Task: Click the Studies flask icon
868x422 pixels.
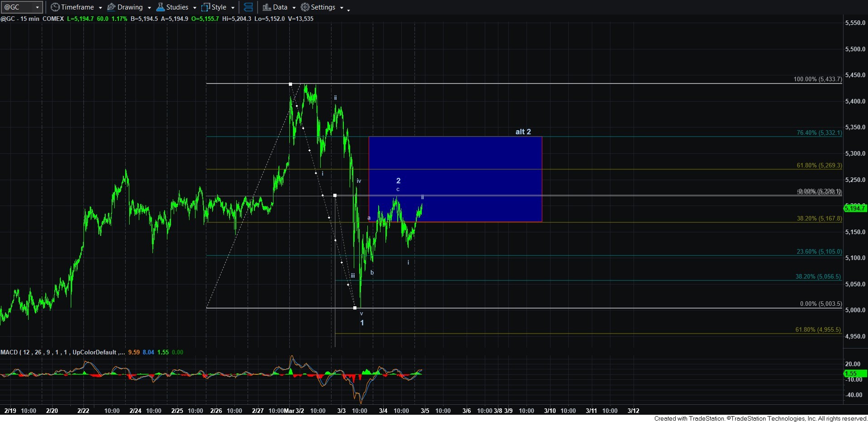Action: coord(161,7)
